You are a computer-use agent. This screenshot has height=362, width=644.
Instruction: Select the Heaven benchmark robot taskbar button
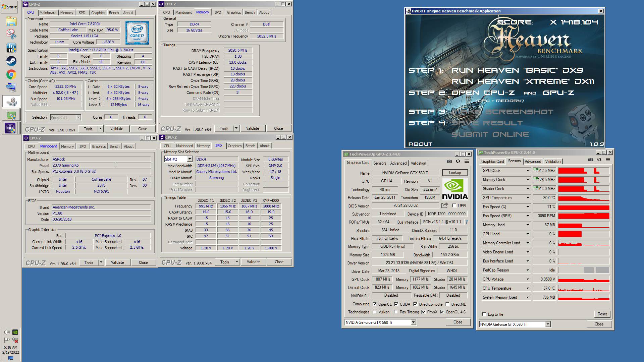tap(11, 101)
